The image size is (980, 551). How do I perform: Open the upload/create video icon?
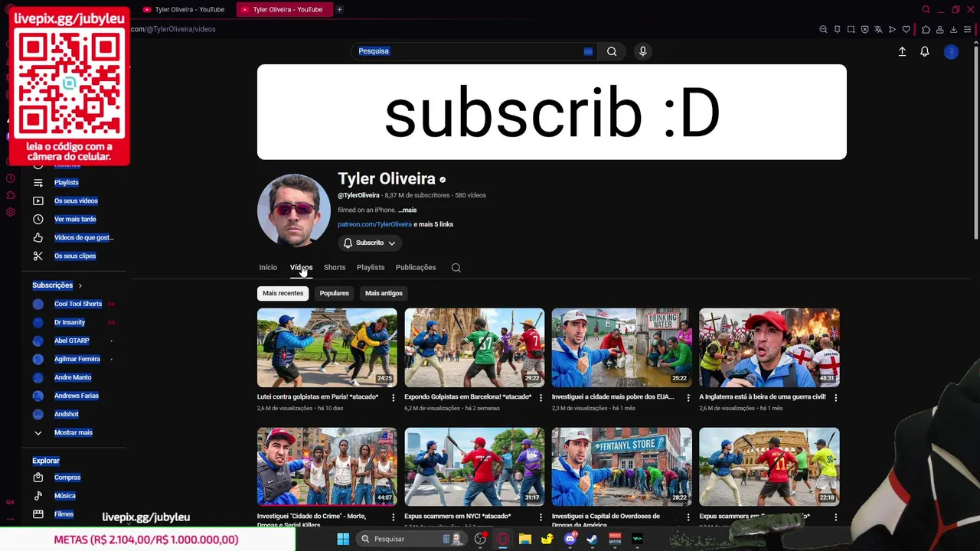(x=902, y=51)
